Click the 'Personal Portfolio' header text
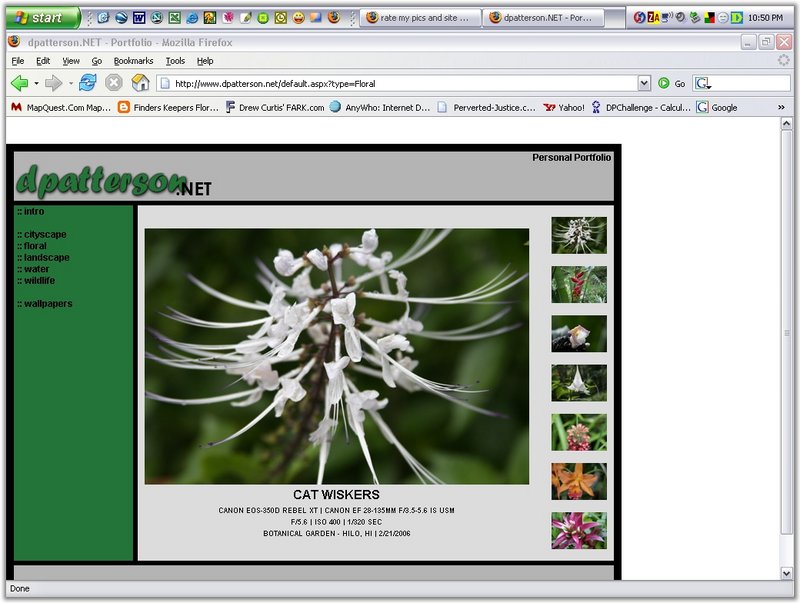 (571, 158)
